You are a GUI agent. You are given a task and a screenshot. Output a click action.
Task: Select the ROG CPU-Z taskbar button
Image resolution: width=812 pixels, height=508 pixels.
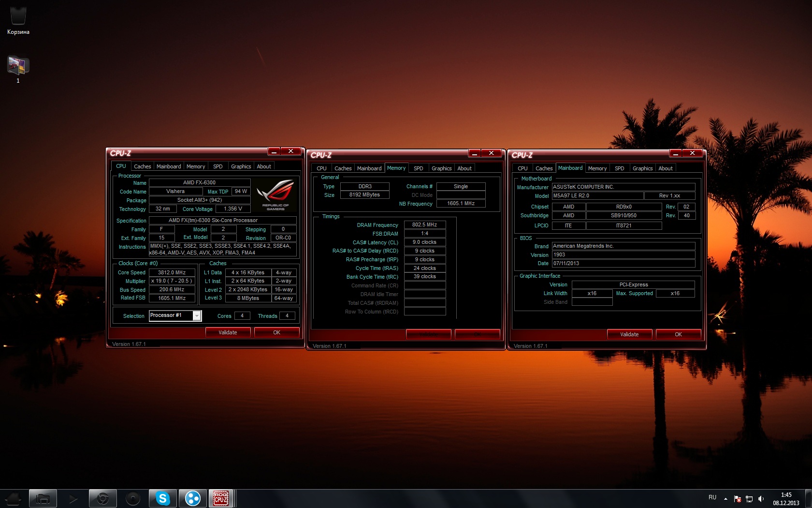tap(221, 498)
